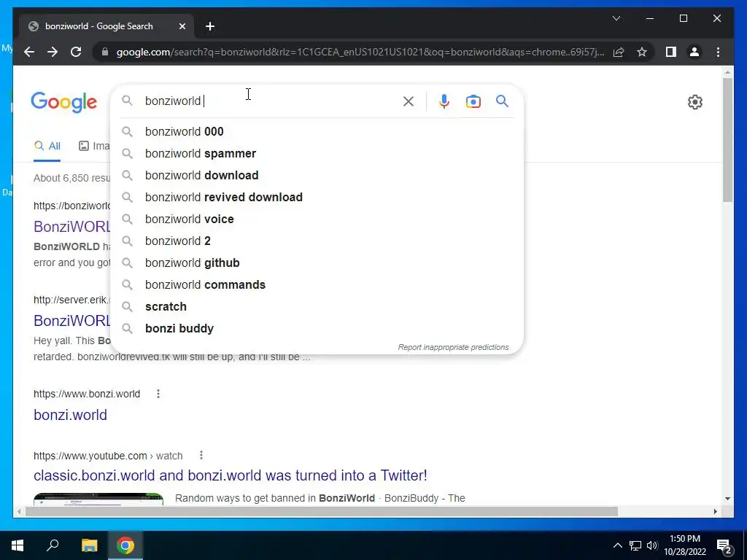Submit search with magnifier button
The width and height of the screenshot is (747, 560).
[x=502, y=101]
